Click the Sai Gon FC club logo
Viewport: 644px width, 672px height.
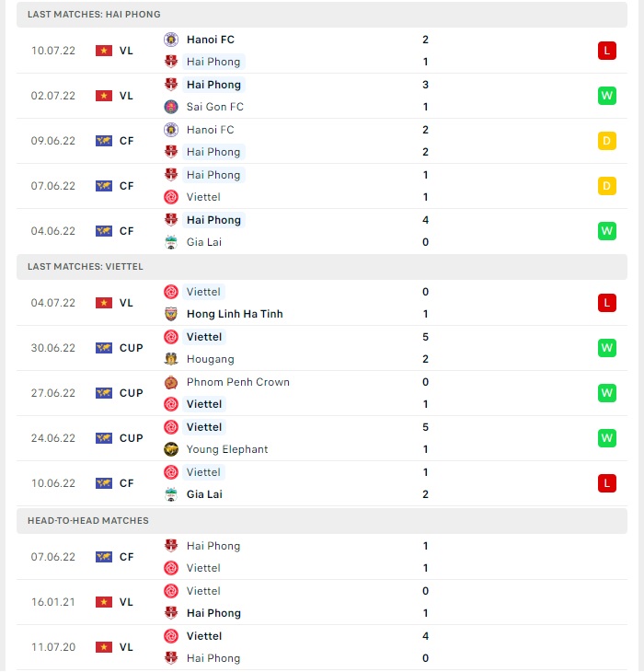click(x=171, y=107)
